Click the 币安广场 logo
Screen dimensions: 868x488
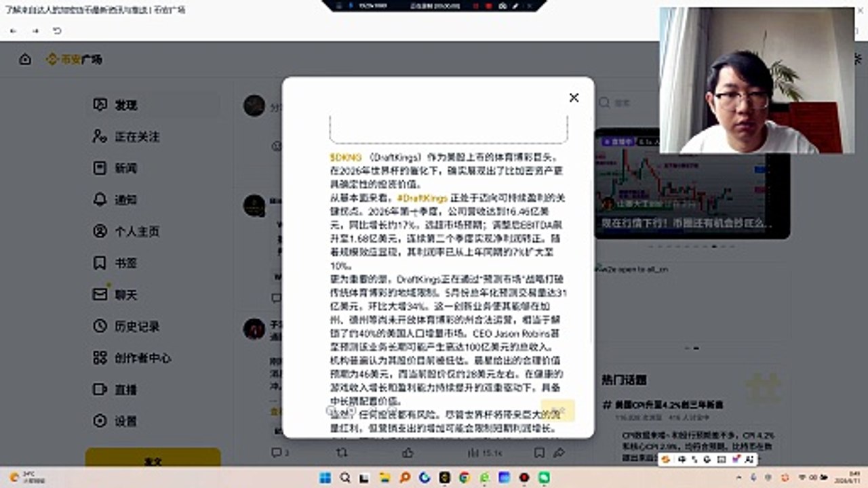point(74,60)
